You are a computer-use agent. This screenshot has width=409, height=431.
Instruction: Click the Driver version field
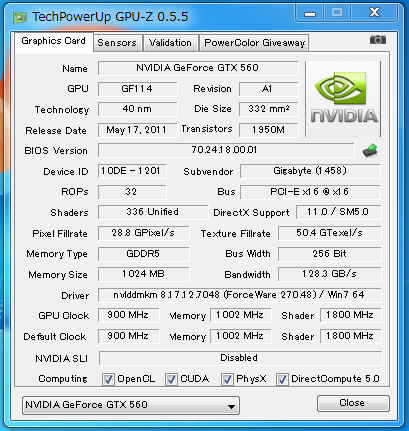(240, 295)
